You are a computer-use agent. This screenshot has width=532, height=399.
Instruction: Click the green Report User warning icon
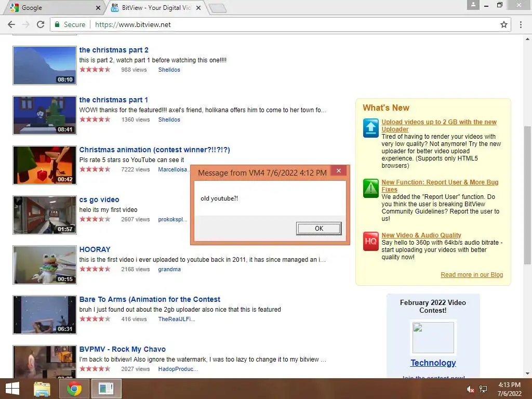[370, 188]
